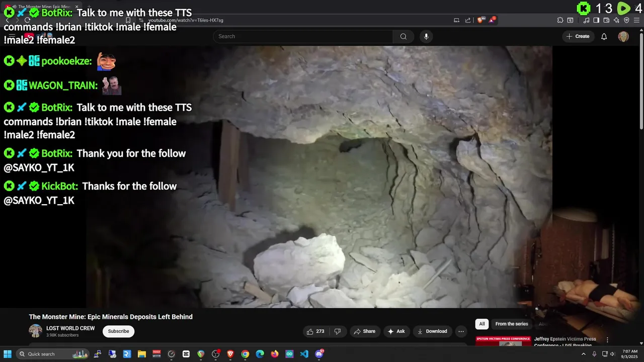Toggle the browser sidebar panel
This screenshot has width=644, height=362.
point(596,20)
